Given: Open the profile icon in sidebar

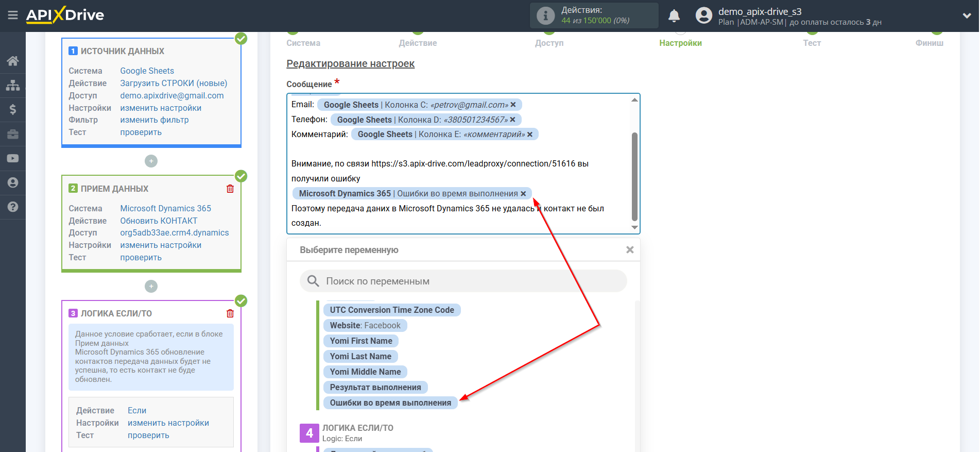Looking at the screenshot, I should click(13, 182).
